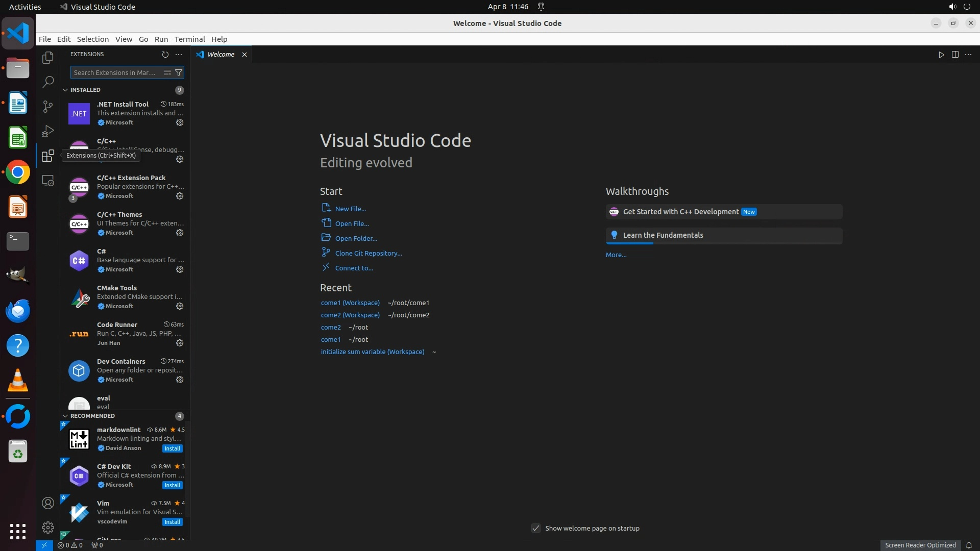The image size is (980, 551).
Task: Collapse the RECOMMENDED extensions section
Action: [65, 416]
